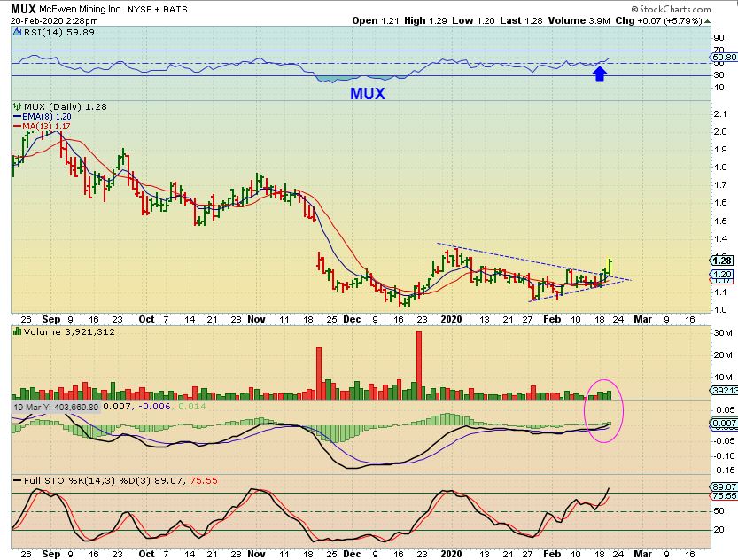Click the tallest red volume bar near Dec 23
This screenshot has height=560, width=738.
point(419,365)
